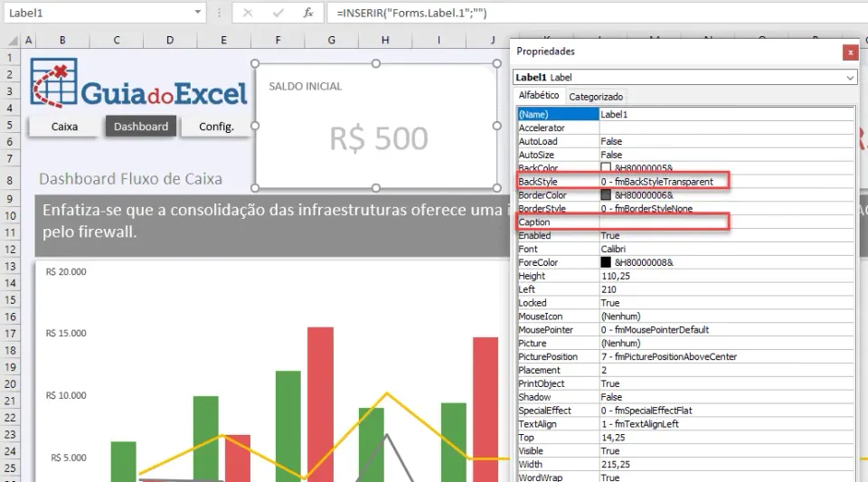Open the Dashboard button
Screen dimensions: 868x482
coord(141,127)
